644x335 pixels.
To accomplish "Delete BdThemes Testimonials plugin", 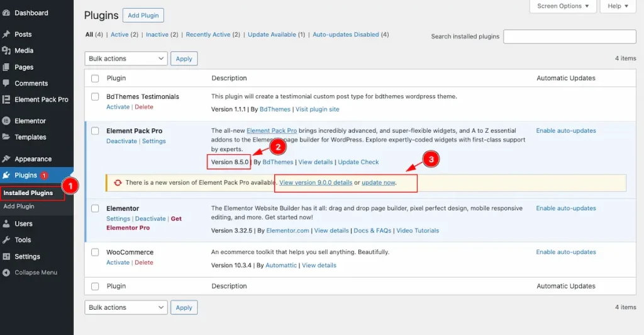I will 144,107.
